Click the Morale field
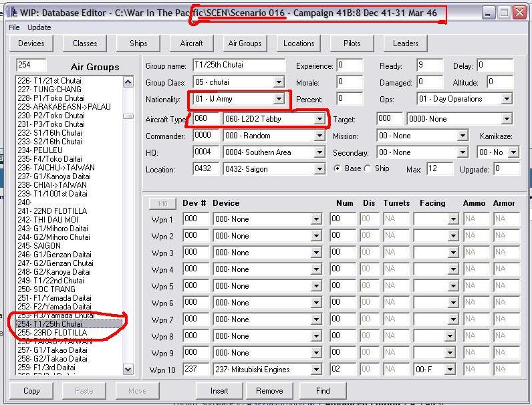 (x=350, y=82)
